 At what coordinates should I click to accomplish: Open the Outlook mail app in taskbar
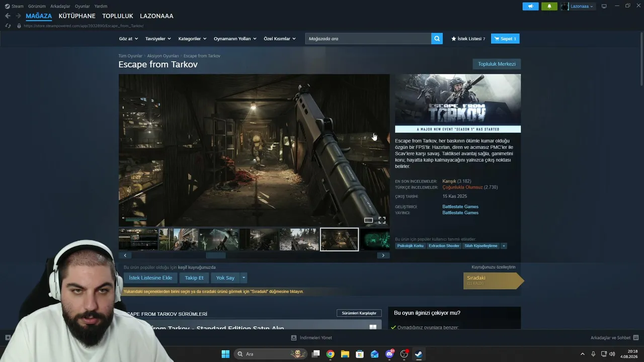coord(374,354)
